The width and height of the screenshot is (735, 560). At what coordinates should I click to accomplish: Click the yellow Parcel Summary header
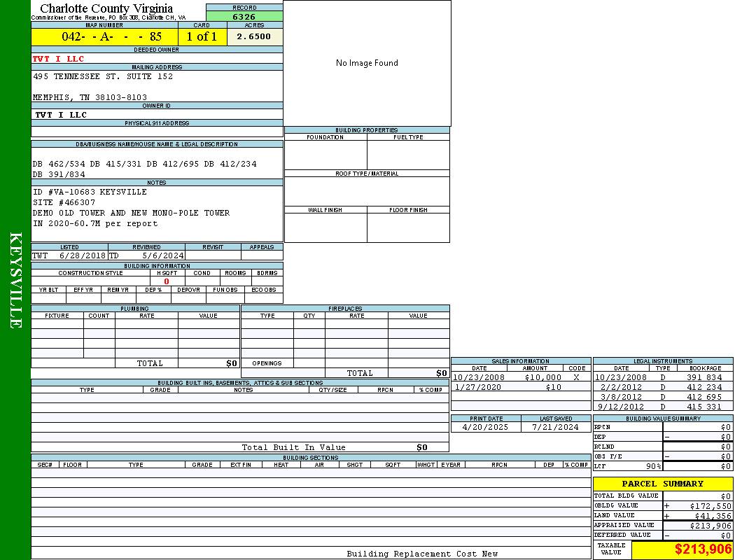[x=662, y=484]
